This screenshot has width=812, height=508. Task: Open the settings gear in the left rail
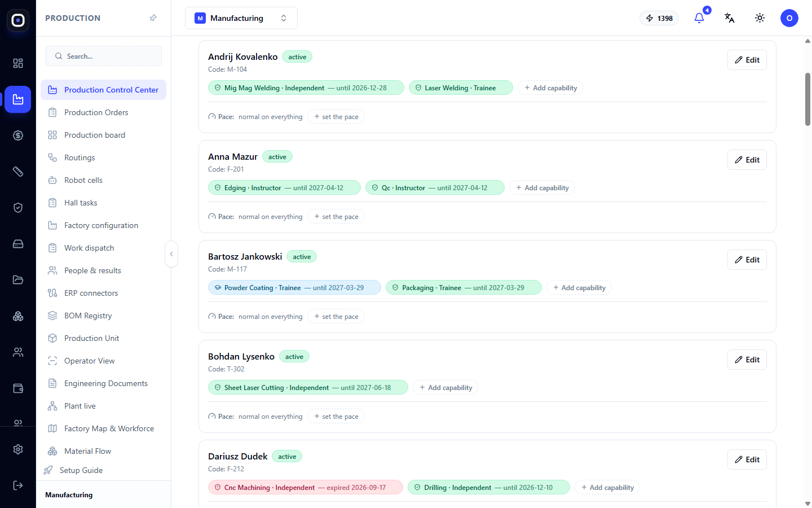(18, 449)
